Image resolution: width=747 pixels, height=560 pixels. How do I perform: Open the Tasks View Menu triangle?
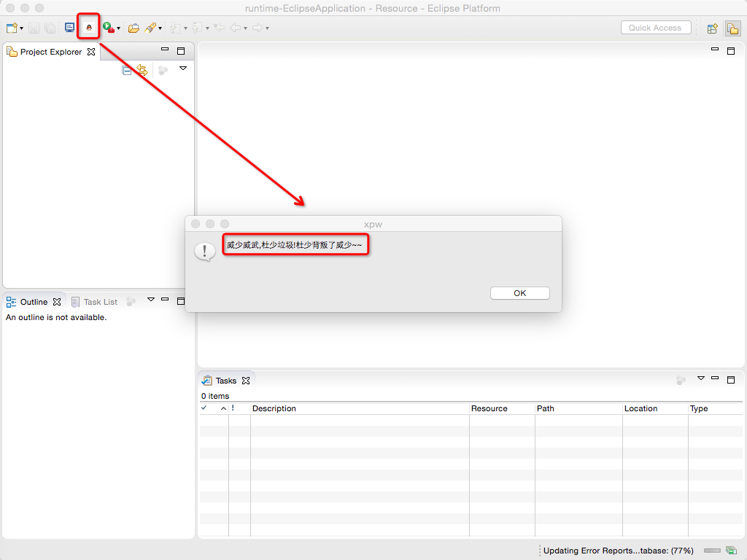[x=701, y=378]
